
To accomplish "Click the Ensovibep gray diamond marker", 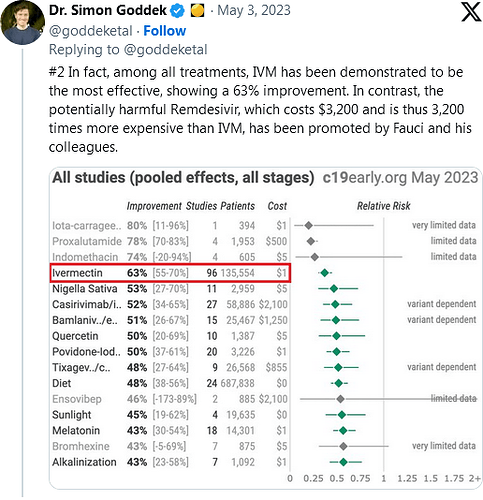I will click(x=340, y=399).
